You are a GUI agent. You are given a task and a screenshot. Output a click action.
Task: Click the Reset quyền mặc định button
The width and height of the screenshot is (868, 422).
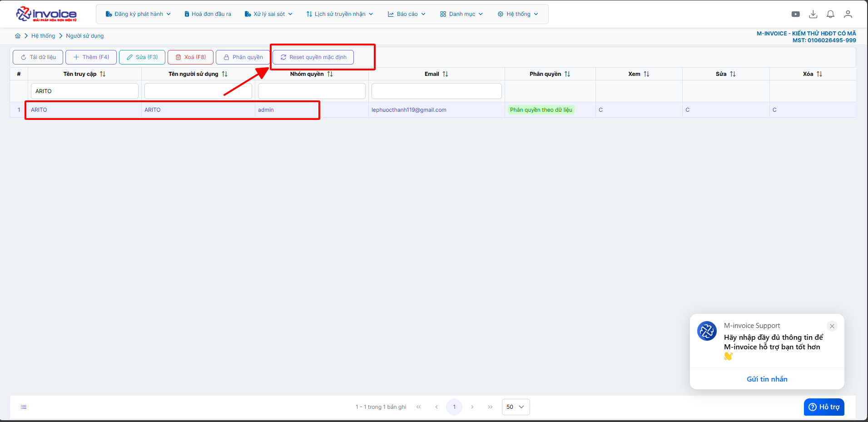coord(313,57)
